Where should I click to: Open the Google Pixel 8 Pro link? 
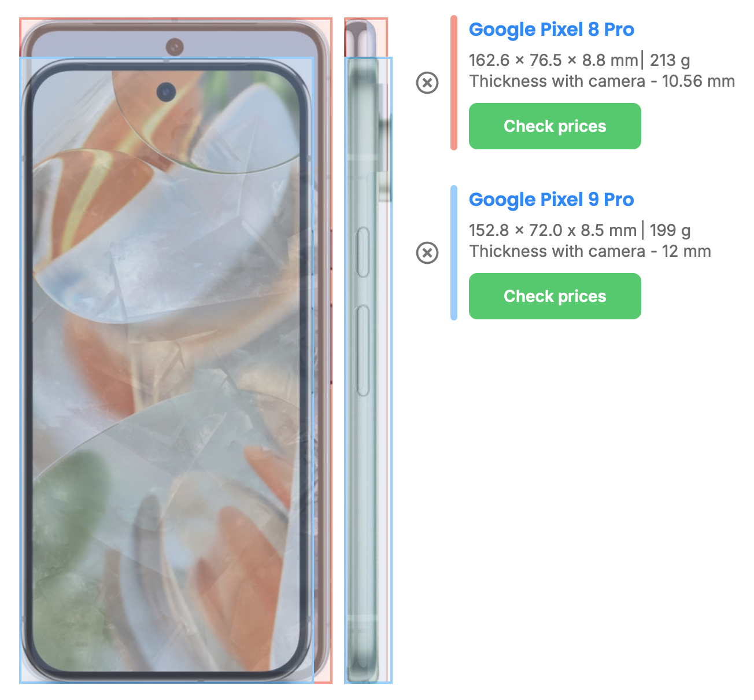[x=551, y=30]
